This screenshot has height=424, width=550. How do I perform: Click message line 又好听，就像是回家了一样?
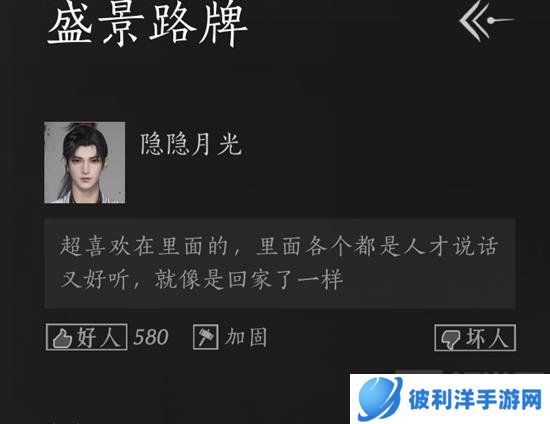[201, 280]
